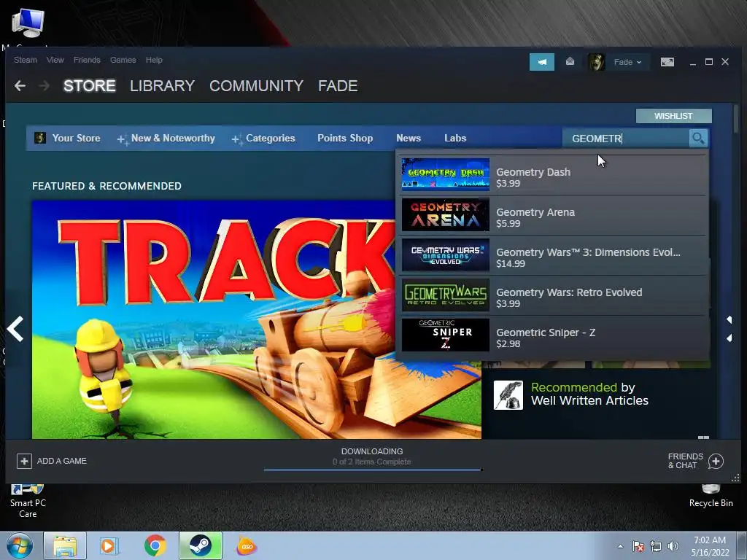
Task: Click FRIENDS & CHAT label
Action: pyautogui.click(x=686, y=461)
